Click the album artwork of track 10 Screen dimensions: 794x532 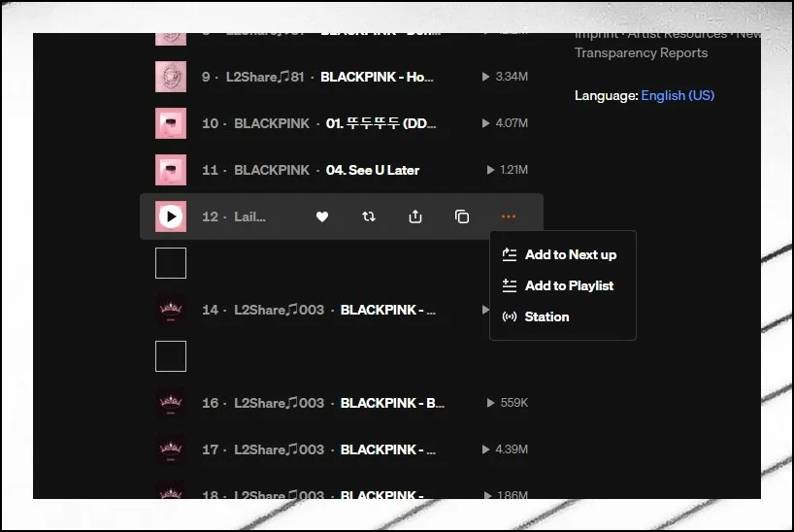(171, 123)
